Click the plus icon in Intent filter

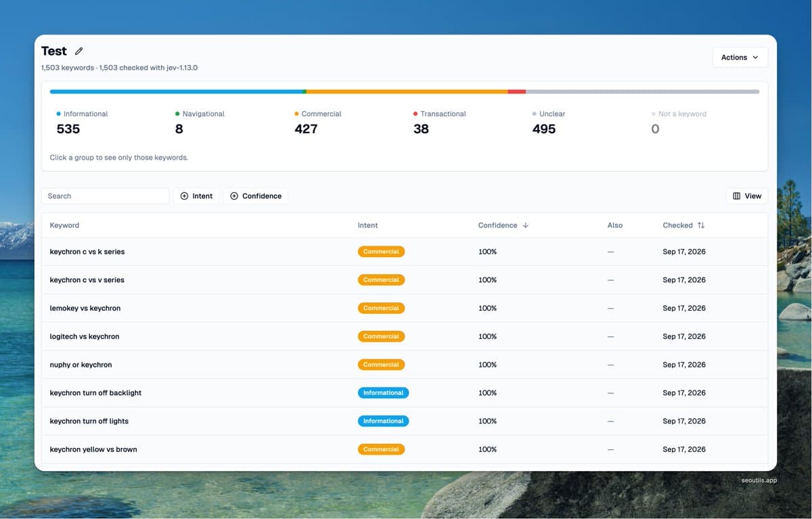point(185,196)
